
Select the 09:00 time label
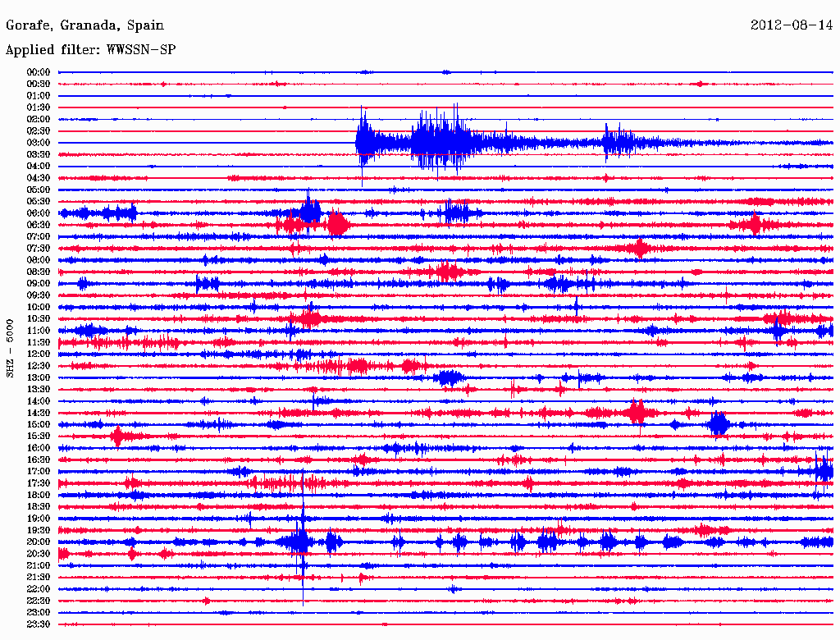tap(38, 284)
